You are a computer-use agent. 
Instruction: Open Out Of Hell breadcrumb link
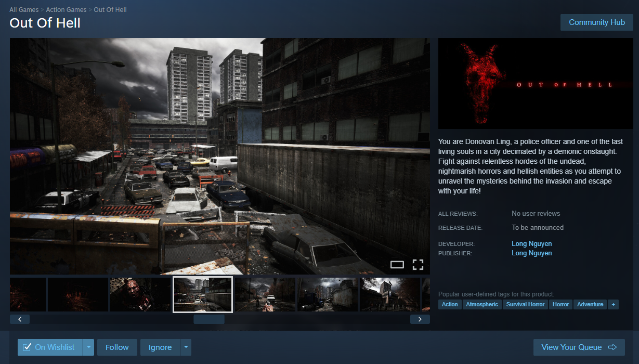(110, 10)
